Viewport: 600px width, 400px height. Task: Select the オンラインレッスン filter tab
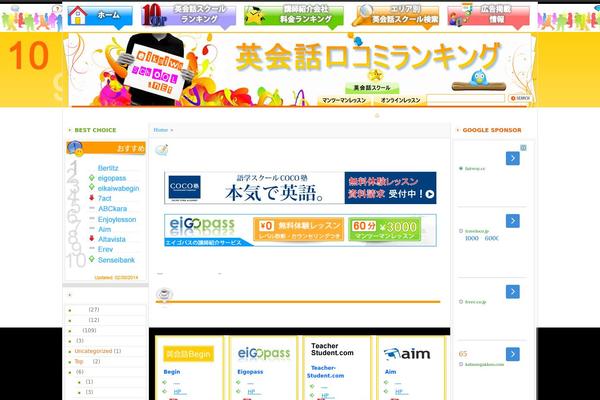point(400,100)
